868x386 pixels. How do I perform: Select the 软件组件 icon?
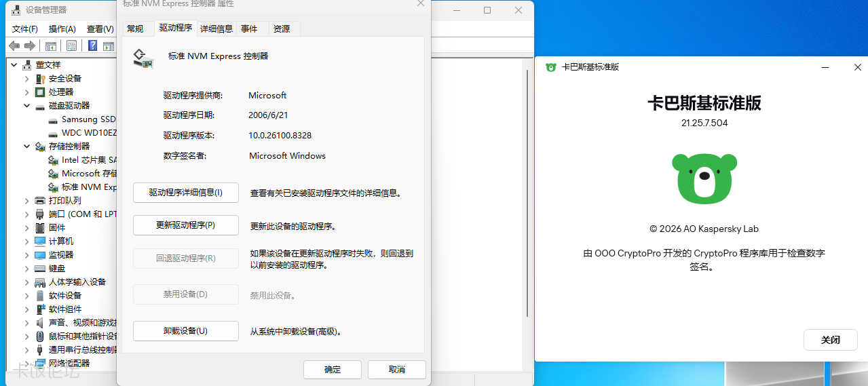(x=40, y=309)
